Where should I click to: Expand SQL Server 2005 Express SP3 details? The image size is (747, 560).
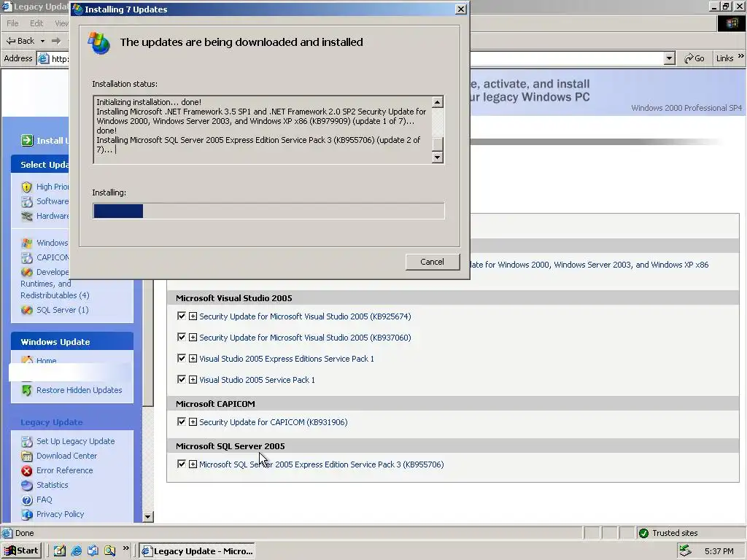point(193,464)
